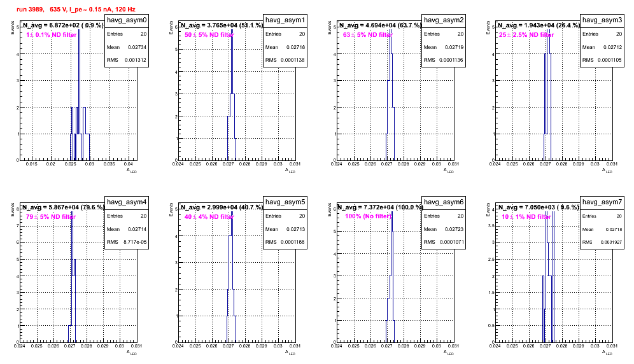Select the havg_asym5 stats box title

coord(285,202)
